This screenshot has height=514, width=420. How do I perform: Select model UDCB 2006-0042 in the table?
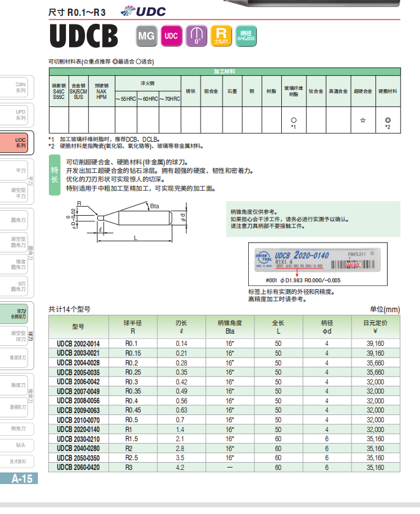click(x=78, y=382)
